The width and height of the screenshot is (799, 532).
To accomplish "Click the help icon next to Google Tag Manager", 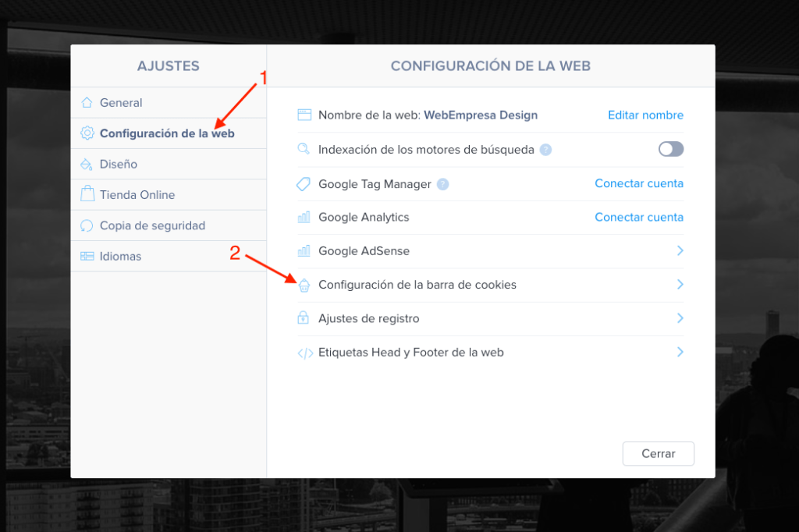I will click(x=443, y=184).
